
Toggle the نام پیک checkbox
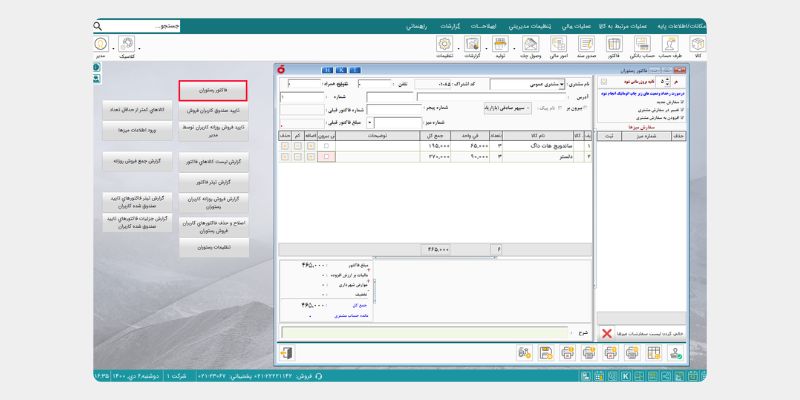(559, 108)
